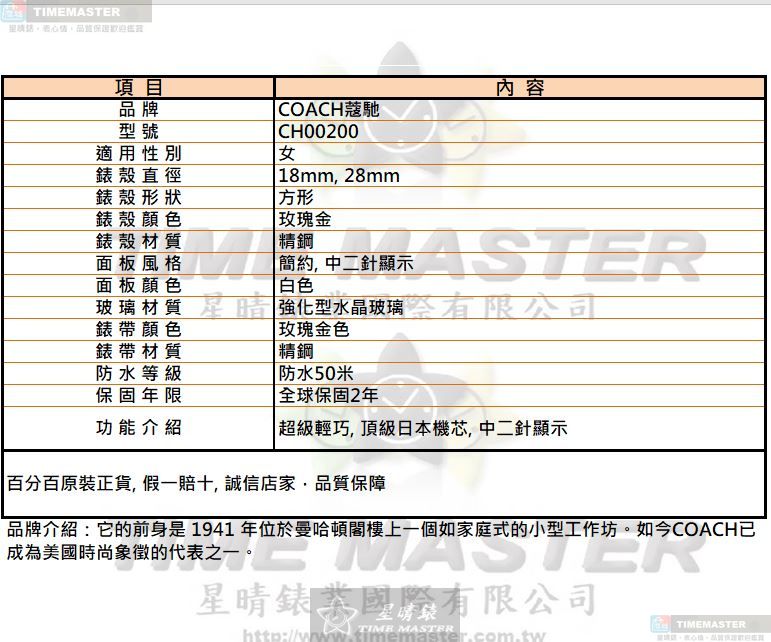
Task: Select case diameter 18mm, 28mm
Action: click(x=339, y=175)
